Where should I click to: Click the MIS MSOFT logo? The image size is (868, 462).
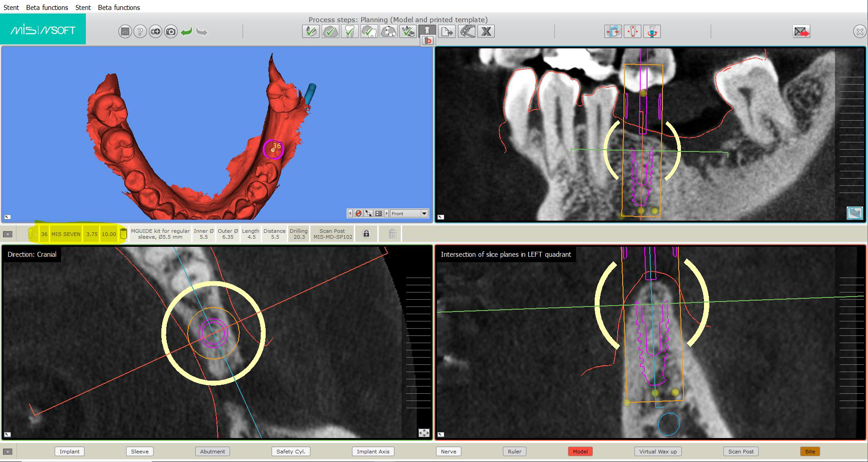43,29
